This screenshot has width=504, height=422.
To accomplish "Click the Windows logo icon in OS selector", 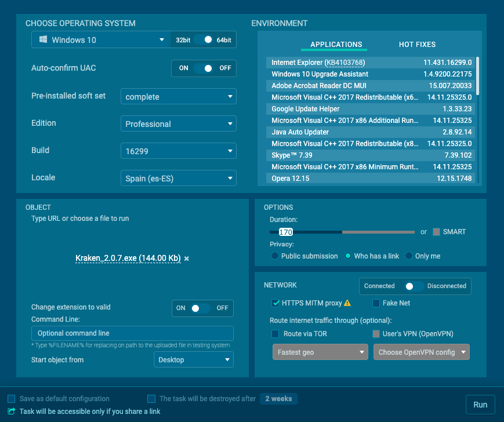I will 43,39.
